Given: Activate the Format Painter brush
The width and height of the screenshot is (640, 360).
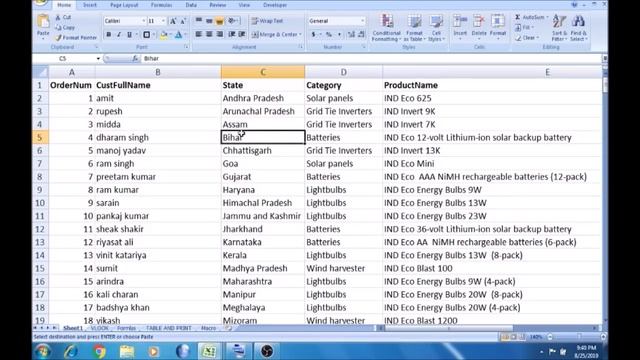Looking at the screenshot, I should pyautogui.click(x=76, y=38).
